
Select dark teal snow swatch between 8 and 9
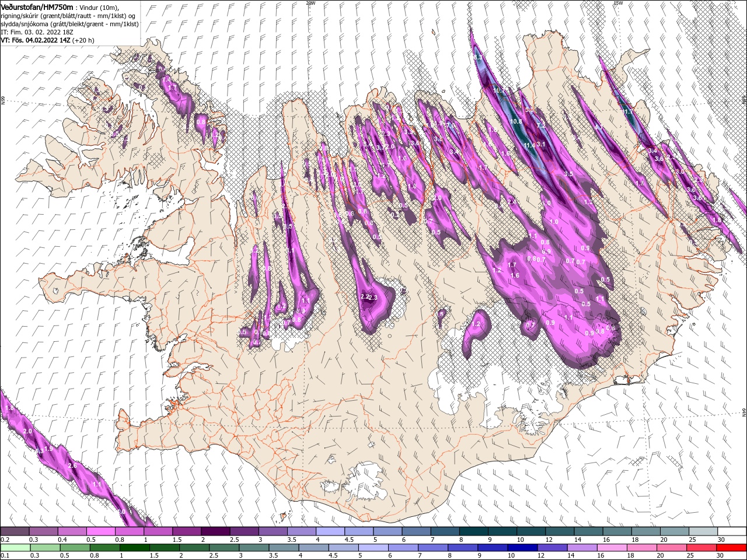pos(474,531)
